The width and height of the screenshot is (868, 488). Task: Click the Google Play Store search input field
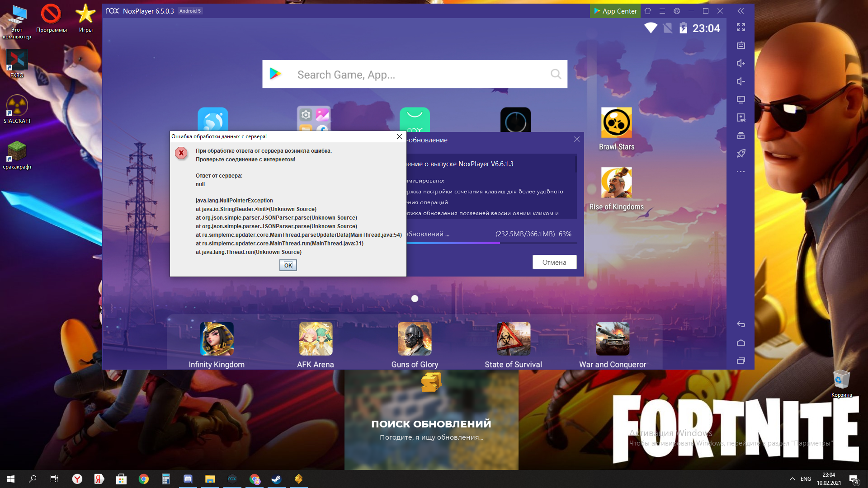(415, 75)
